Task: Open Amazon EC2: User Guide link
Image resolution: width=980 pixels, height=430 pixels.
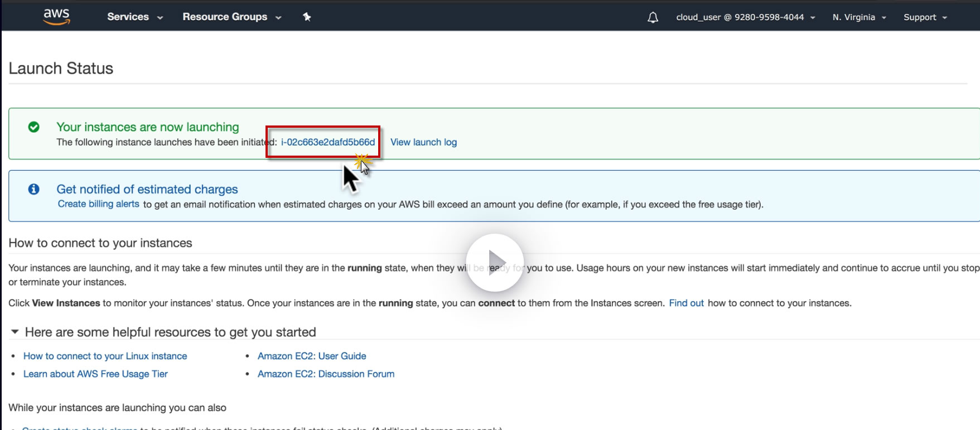Action: (x=312, y=356)
